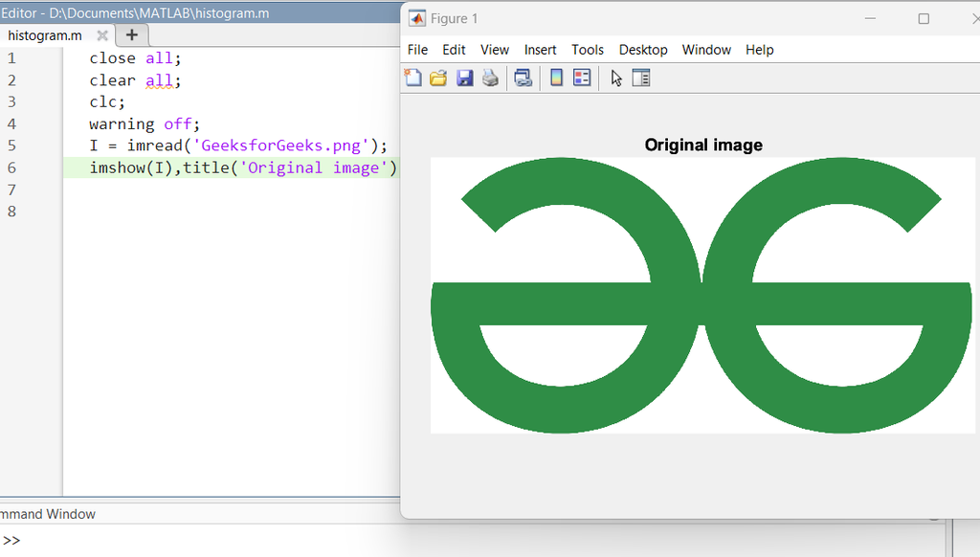
Task: Click the Help menu in the figure window
Action: pos(759,50)
